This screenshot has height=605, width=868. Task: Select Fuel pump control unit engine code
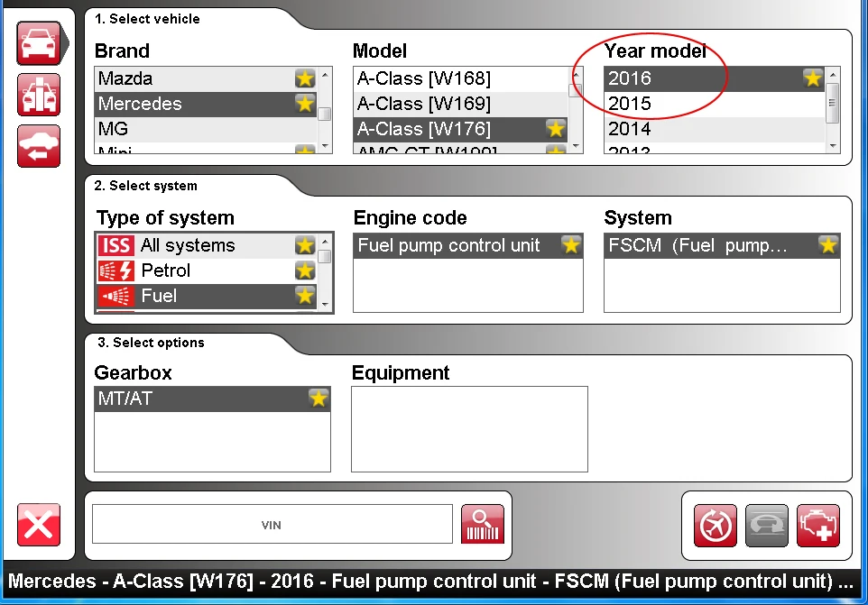click(468, 245)
